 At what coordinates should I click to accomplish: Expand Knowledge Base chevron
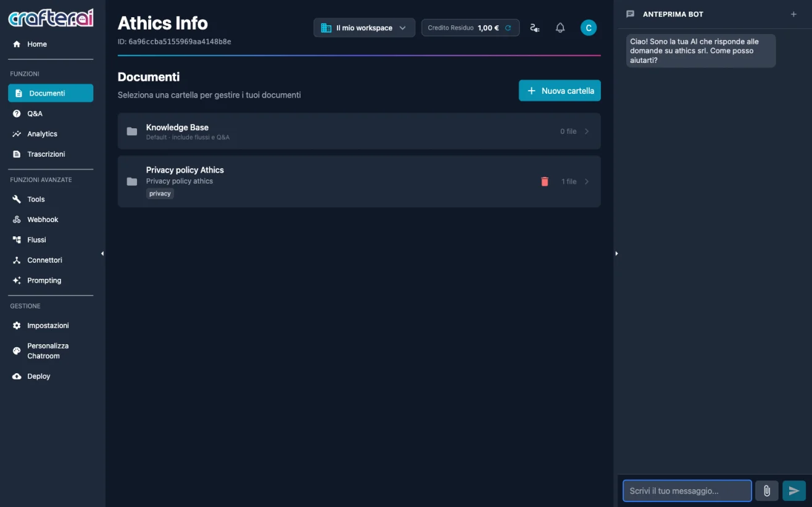pos(587,131)
